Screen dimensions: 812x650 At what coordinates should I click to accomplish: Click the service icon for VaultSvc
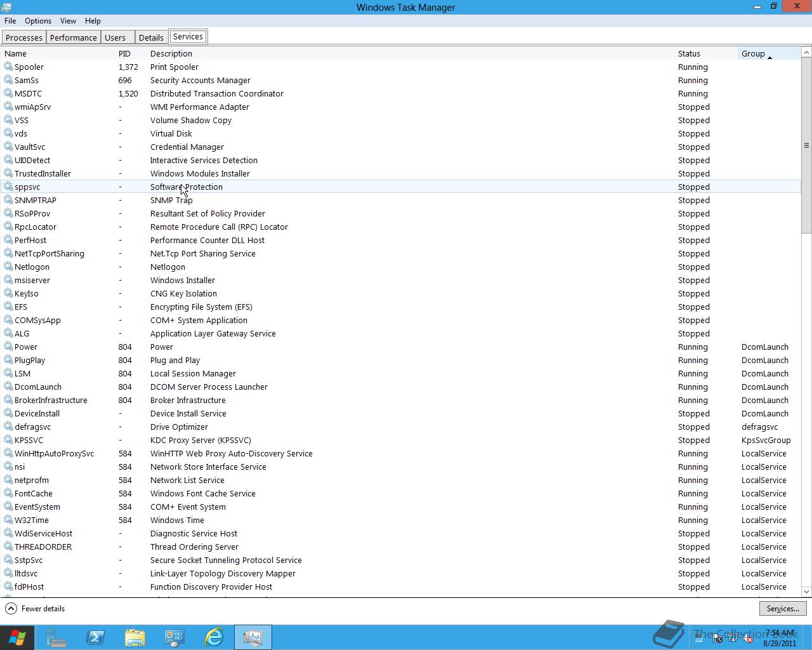coord(8,147)
